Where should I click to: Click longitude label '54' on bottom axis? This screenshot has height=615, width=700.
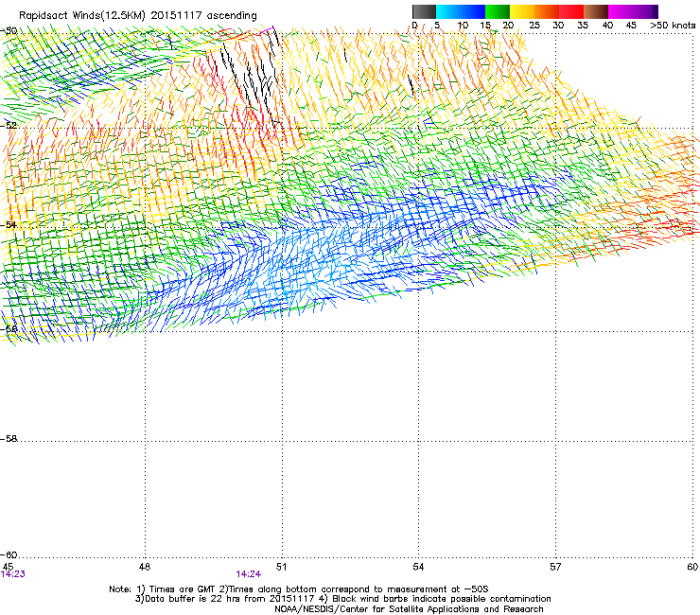pos(418,567)
